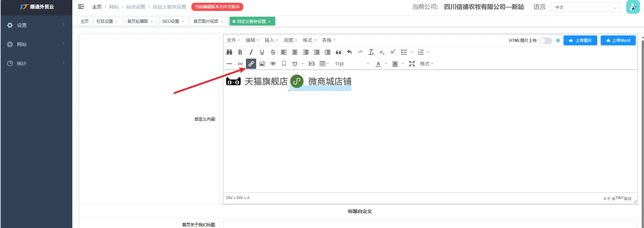
Task: Toggle the HTML图片上传 switch
Action: coord(545,41)
